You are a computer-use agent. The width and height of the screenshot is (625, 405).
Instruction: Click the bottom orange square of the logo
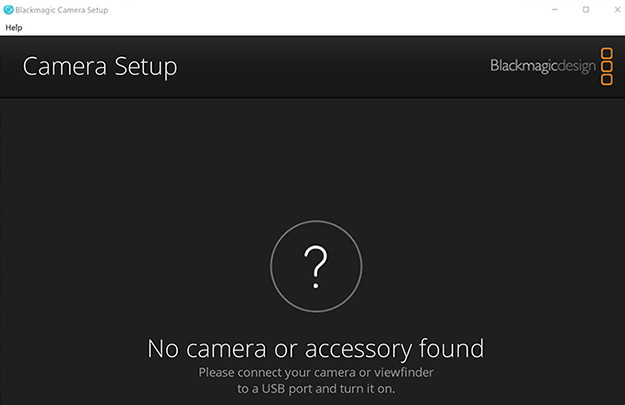606,79
